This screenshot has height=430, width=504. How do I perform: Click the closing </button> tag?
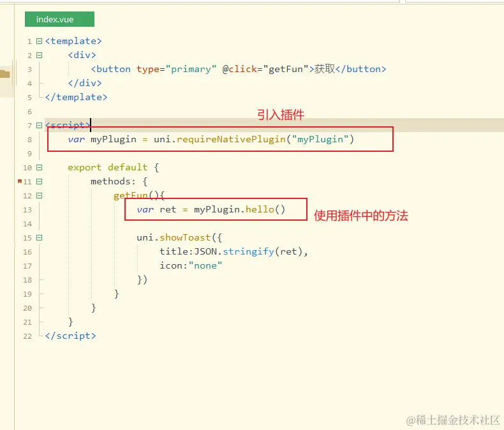[x=360, y=69]
